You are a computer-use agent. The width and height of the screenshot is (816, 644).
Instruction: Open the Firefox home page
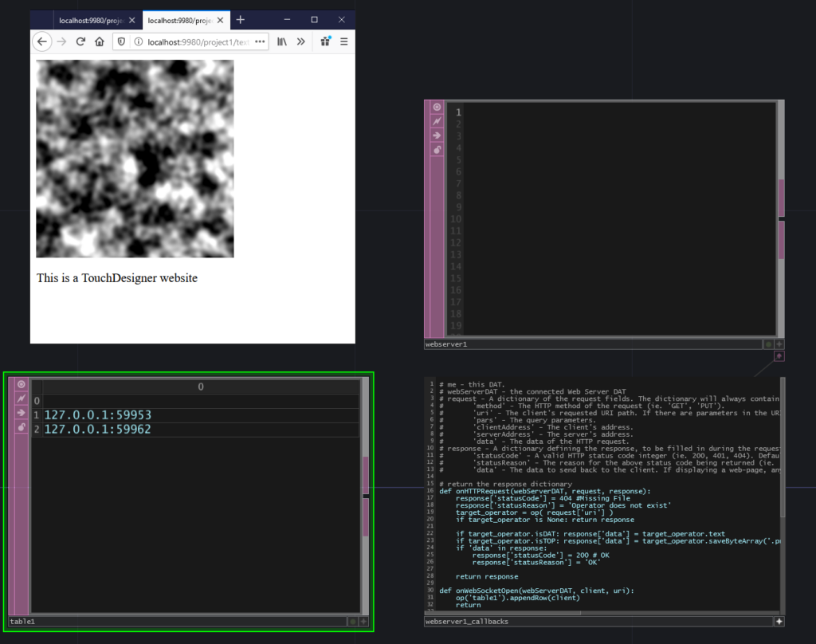pos(100,41)
